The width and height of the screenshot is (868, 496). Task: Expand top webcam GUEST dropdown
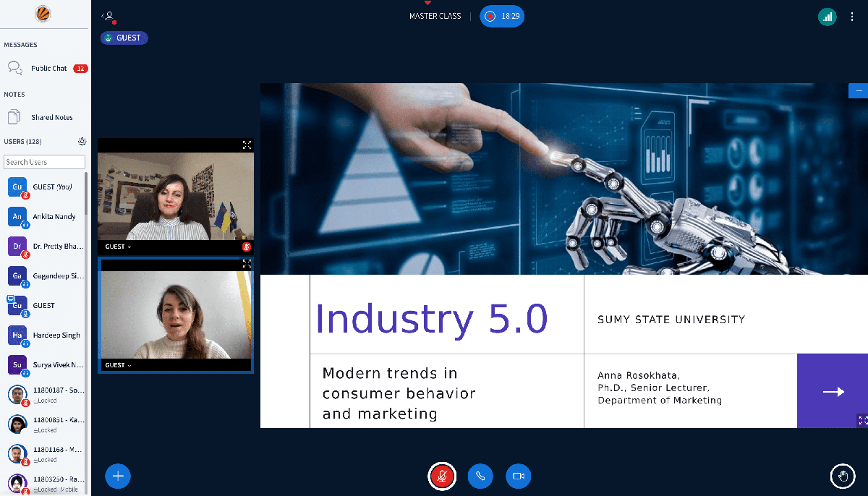[x=118, y=247]
